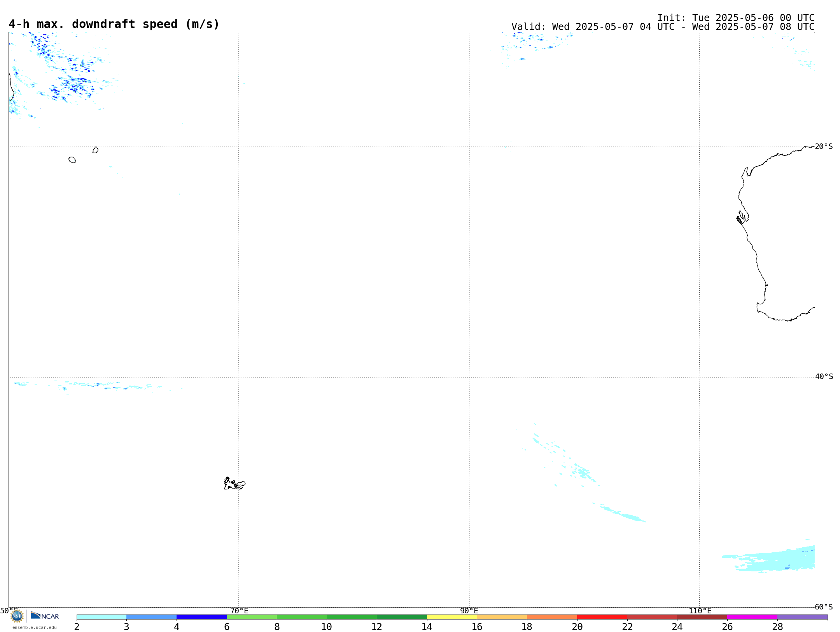
Task: Select the dark blue 4–6 m/s swatch
Action: tap(201, 617)
